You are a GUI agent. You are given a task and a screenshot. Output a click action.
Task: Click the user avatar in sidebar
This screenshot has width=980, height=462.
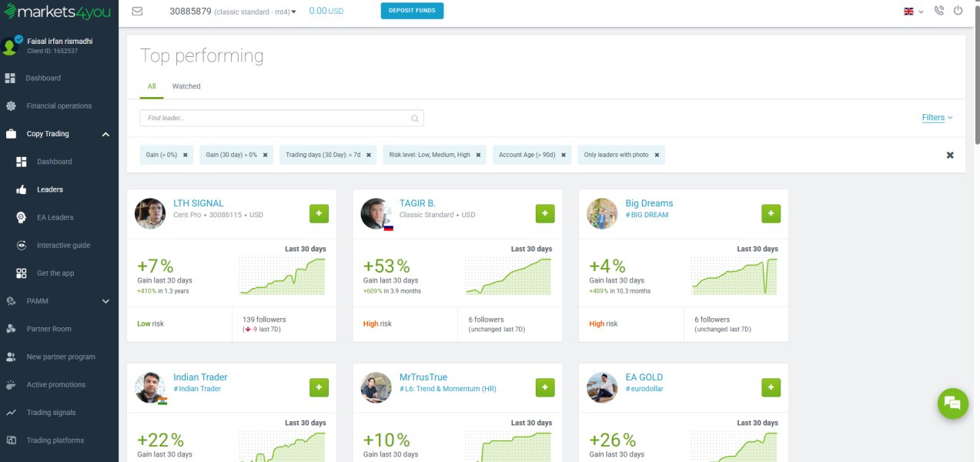(x=10, y=46)
